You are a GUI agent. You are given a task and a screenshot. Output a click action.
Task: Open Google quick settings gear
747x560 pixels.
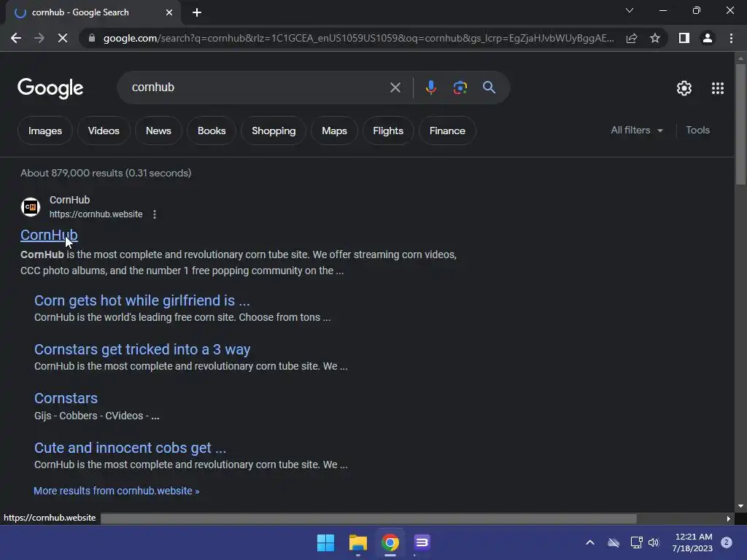(684, 88)
